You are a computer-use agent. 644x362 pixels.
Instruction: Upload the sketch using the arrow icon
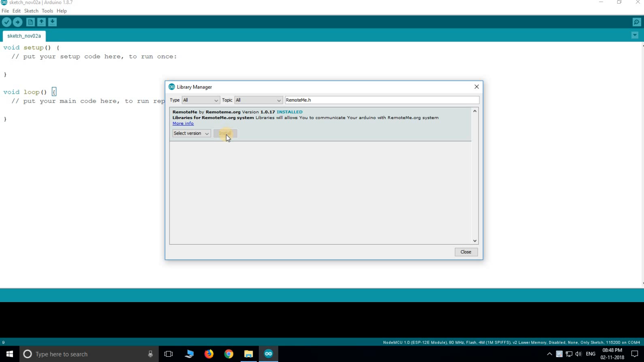pos(18,22)
